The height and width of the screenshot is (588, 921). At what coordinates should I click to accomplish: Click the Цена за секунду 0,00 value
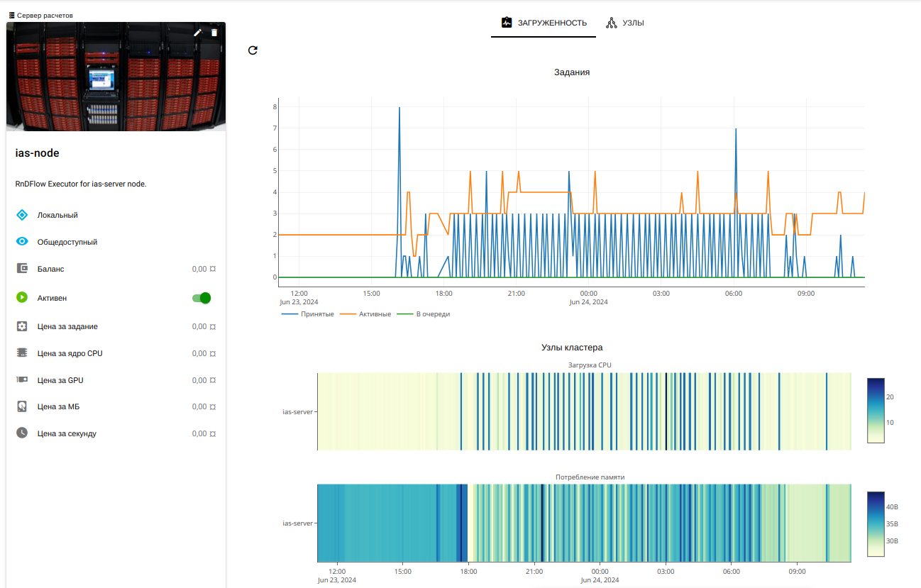click(x=199, y=433)
